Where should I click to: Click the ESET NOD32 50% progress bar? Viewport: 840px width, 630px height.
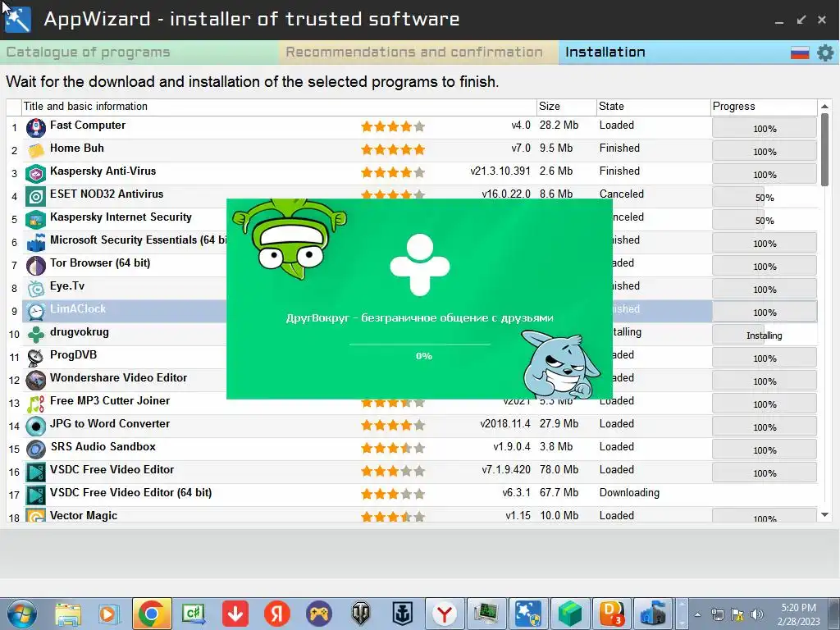coord(765,197)
